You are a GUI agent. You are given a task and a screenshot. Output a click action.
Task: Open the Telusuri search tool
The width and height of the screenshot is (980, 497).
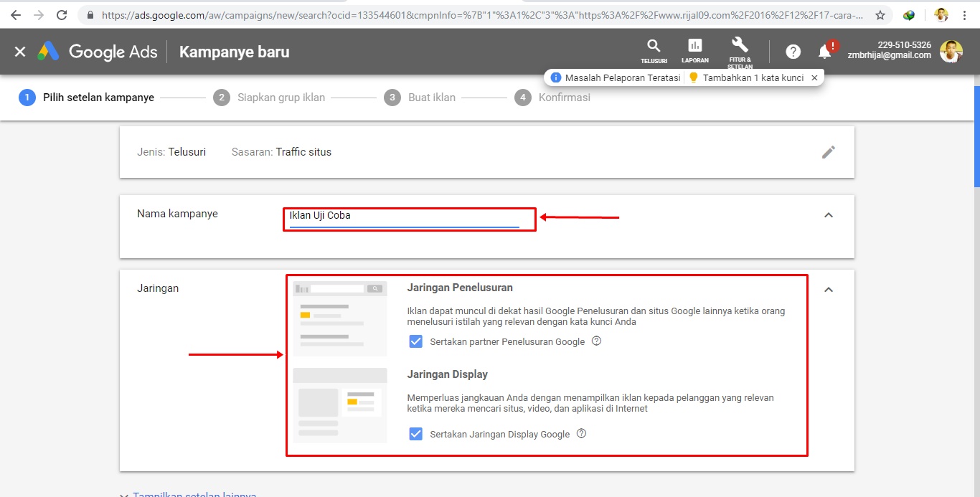[654, 51]
